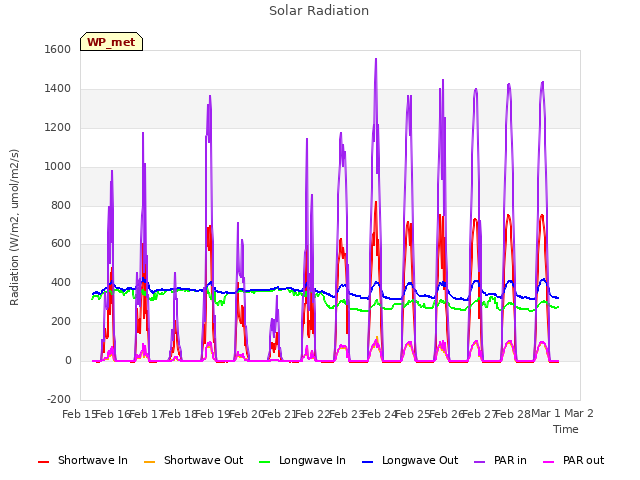The height and width of the screenshot is (480, 640).
Task: Click the Mar 2 x-axis label
Action: (579, 414)
